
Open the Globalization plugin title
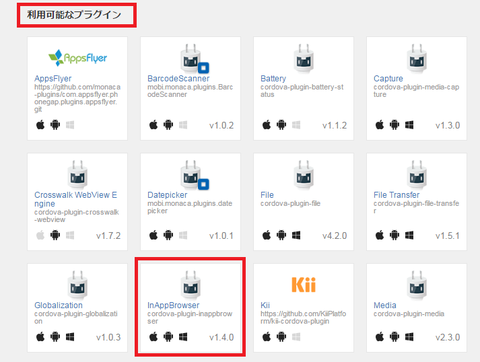(58, 305)
